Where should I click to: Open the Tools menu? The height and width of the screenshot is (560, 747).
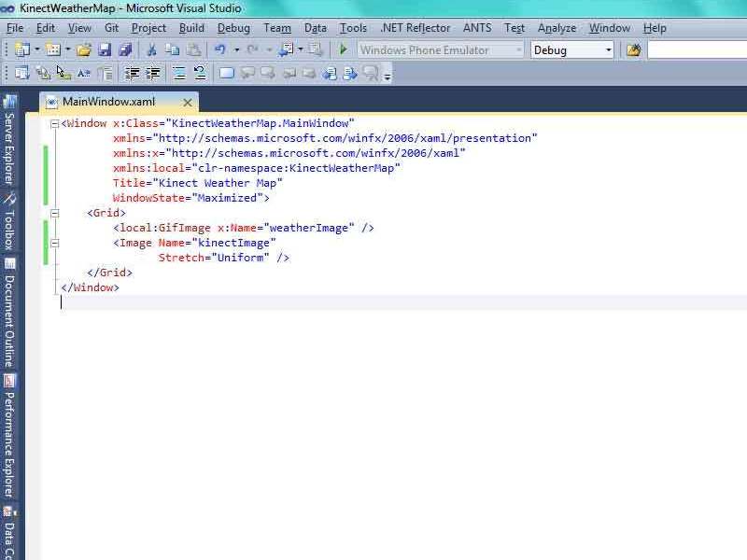tap(353, 28)
